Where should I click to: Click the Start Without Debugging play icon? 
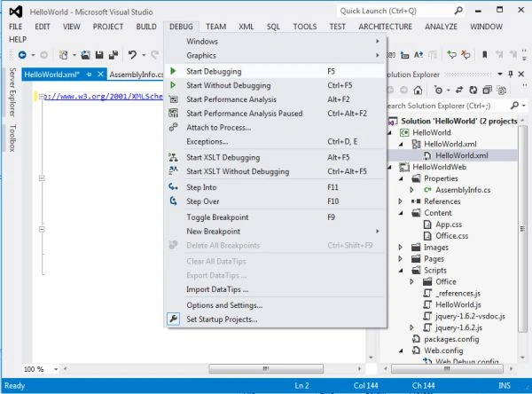pos(173,85)
